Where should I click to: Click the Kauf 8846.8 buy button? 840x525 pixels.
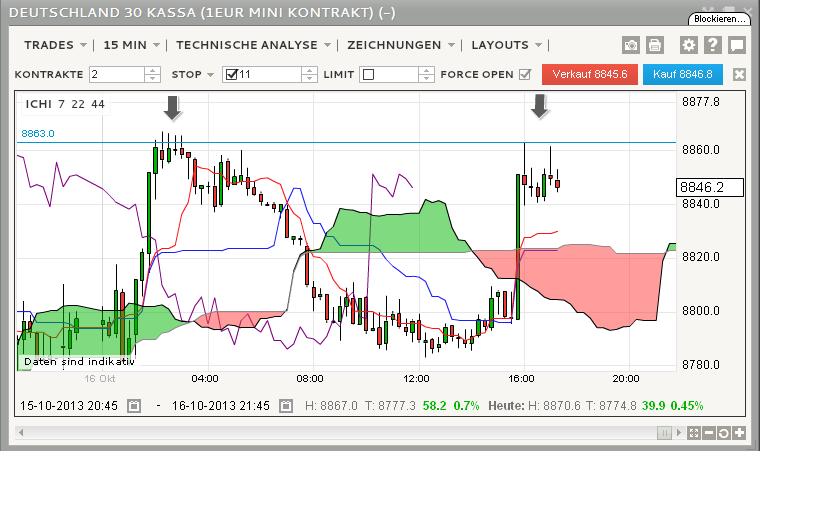click(682, 74)
